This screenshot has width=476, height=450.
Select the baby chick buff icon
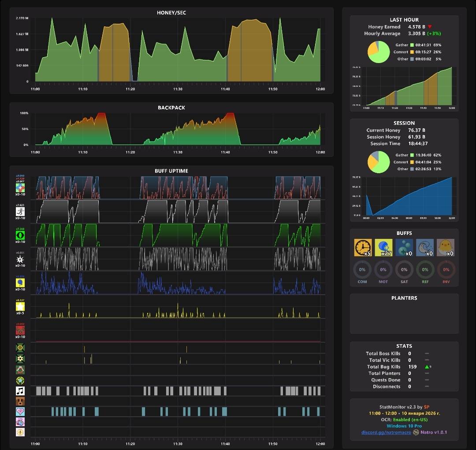click(x=445, y=247)
